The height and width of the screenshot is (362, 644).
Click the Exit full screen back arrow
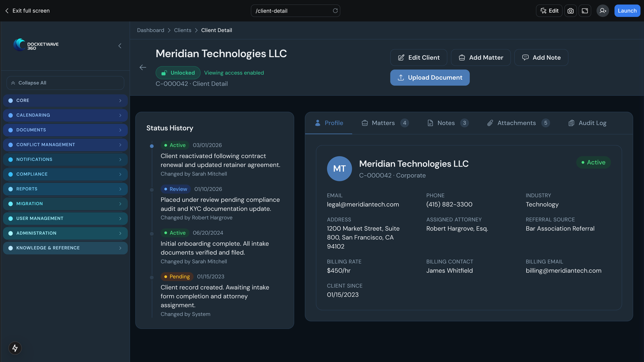(7, 11)
